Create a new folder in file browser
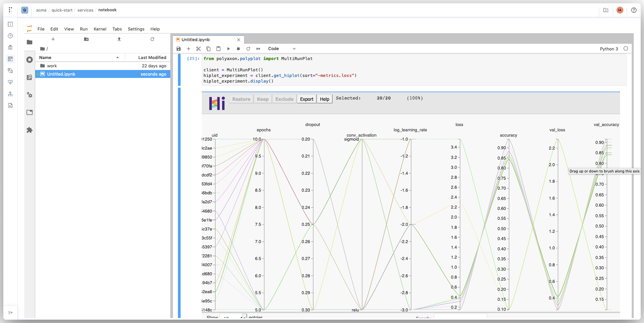The height and width of the screenshot is (323, 644). click(x=86, y=39)
